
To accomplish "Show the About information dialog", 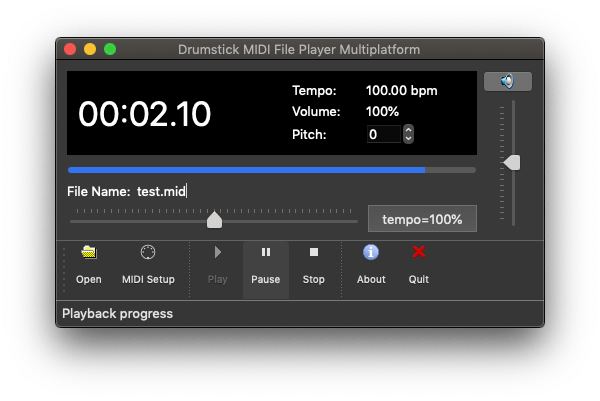I will tap(371, 266).
